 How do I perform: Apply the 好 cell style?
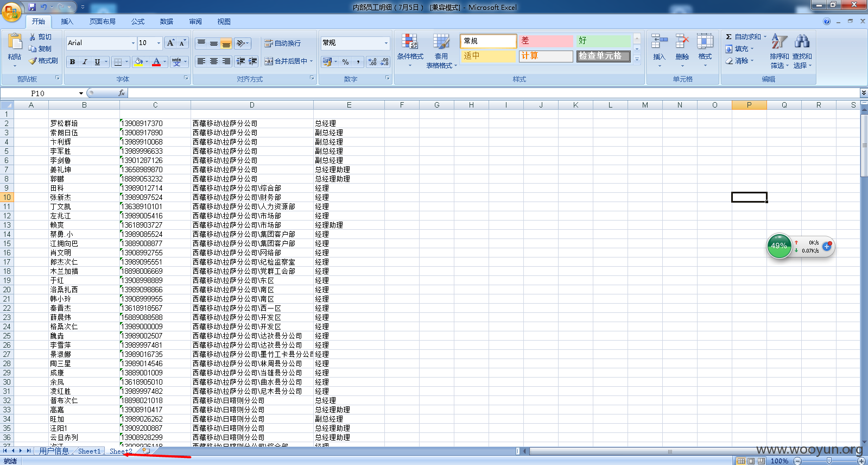point(603,41)
